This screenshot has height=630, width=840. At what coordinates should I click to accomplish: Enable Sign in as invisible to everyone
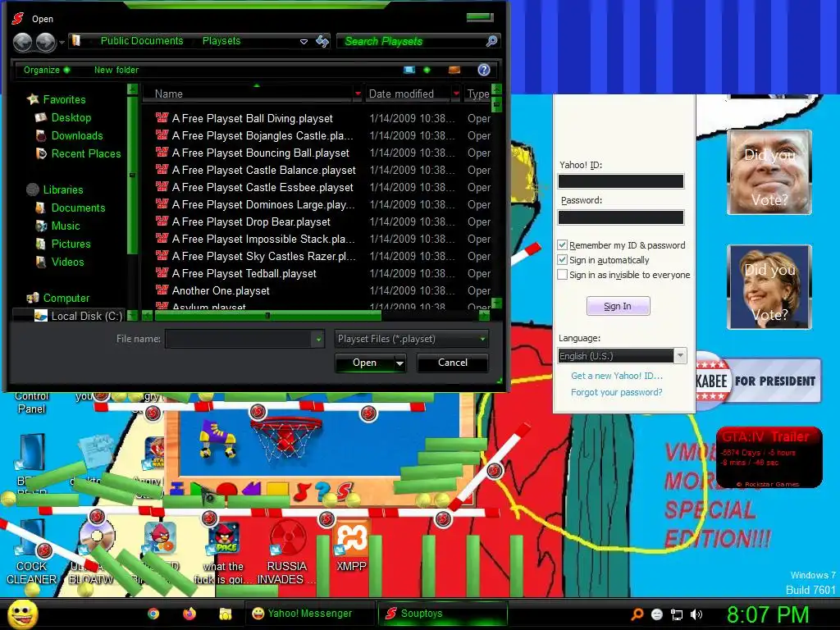562,275
